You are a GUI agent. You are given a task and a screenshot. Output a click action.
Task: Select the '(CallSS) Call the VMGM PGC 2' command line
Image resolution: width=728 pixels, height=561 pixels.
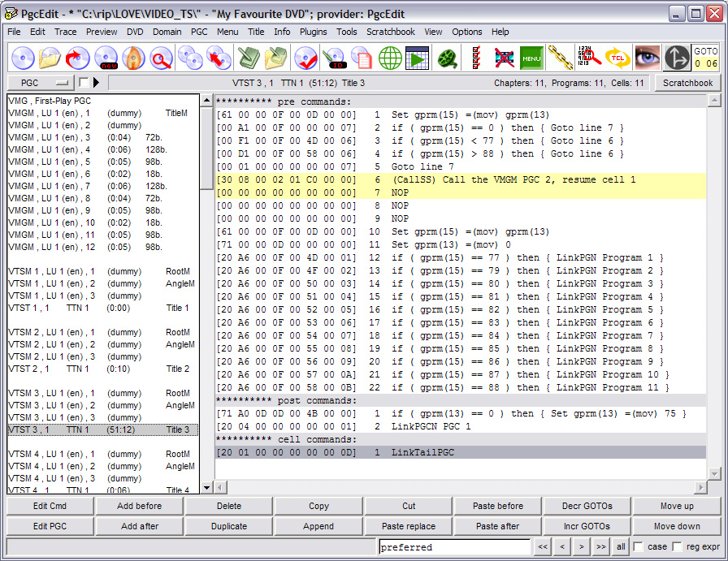click(x=461, y=179)
